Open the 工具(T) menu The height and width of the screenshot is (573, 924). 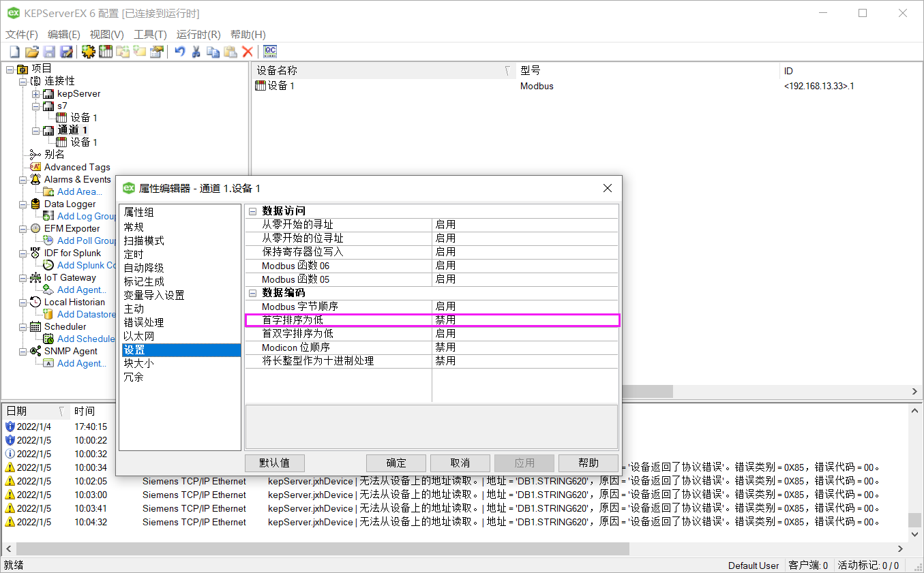(x=150, y=35)
